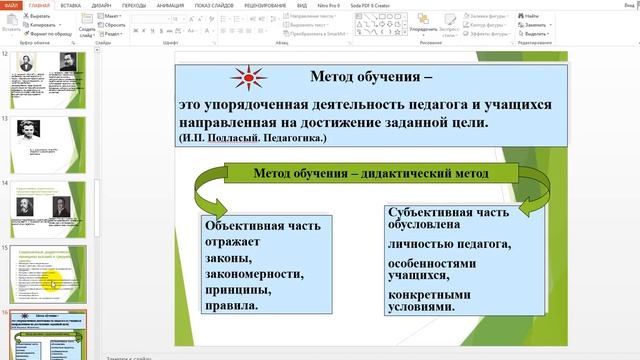Open the font name combo box
The image size is (640, 360).
pyautogui.click(x=151, y=19)
